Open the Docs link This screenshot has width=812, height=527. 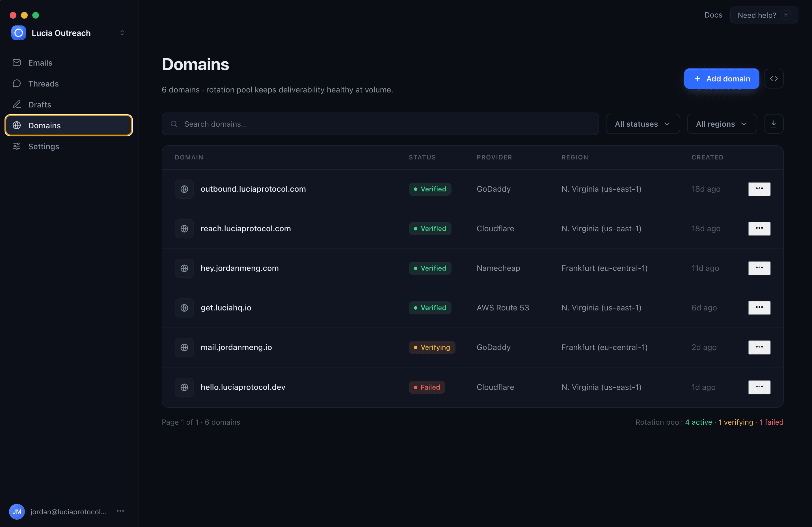click(x=713, y=15)
